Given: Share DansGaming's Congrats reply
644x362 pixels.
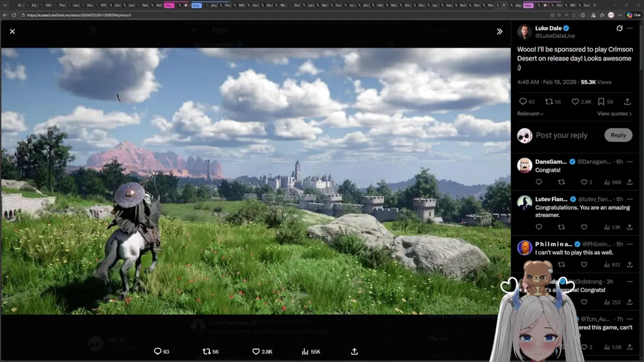Looking at the screenshot, I should pos(629,182).
